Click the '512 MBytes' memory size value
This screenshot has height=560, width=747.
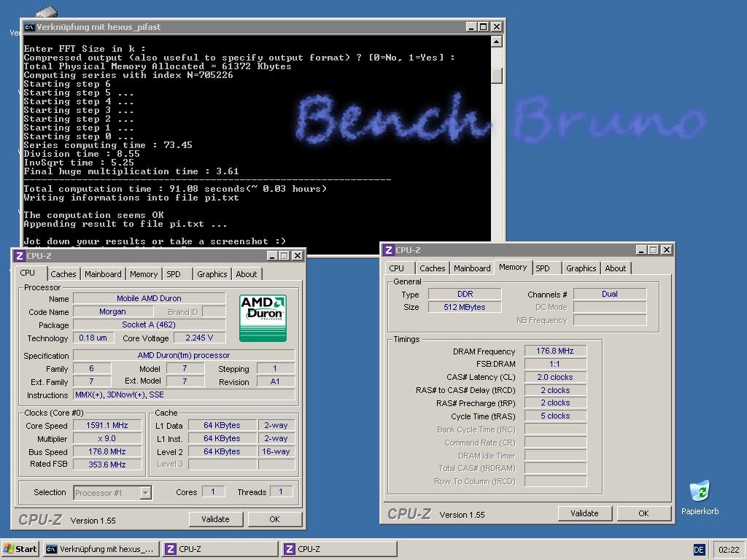pyautogui.click(x=465, y=307)
